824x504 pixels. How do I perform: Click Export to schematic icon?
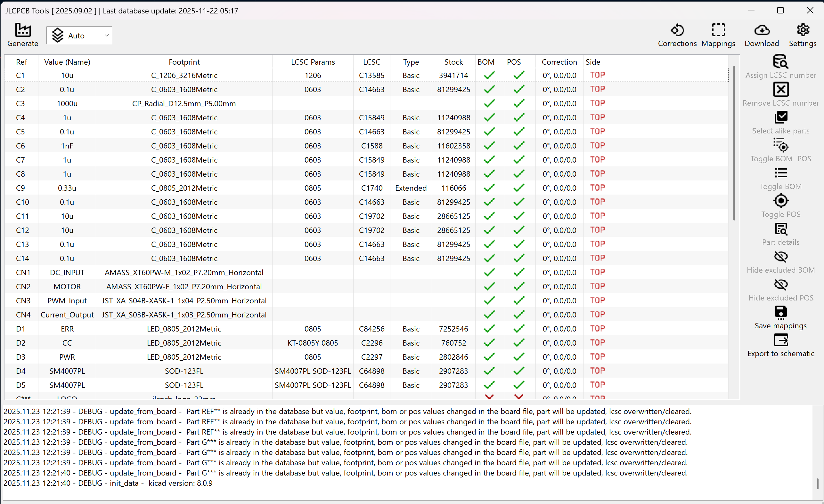pos(780,340)
